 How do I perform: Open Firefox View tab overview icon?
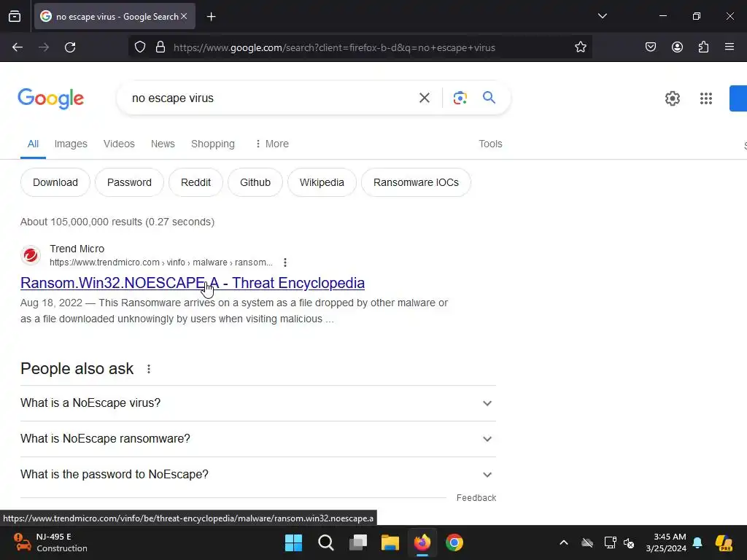pyautogui.click(x=15, y=16)
